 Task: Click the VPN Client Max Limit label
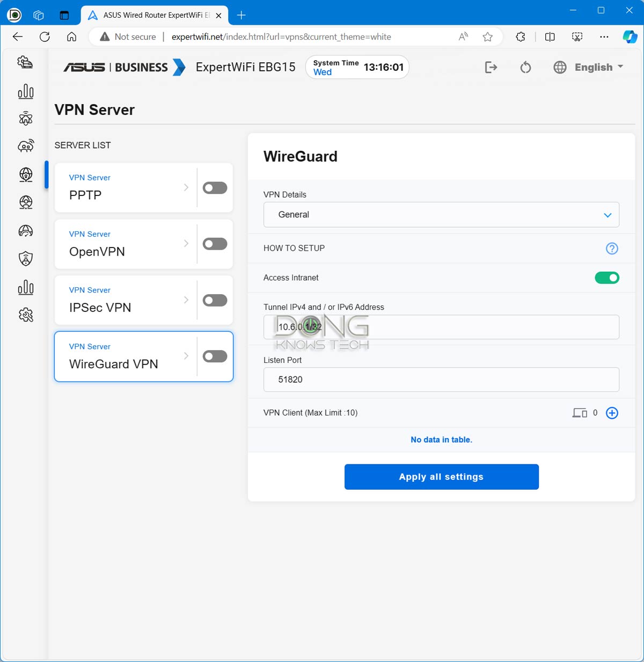310,413
